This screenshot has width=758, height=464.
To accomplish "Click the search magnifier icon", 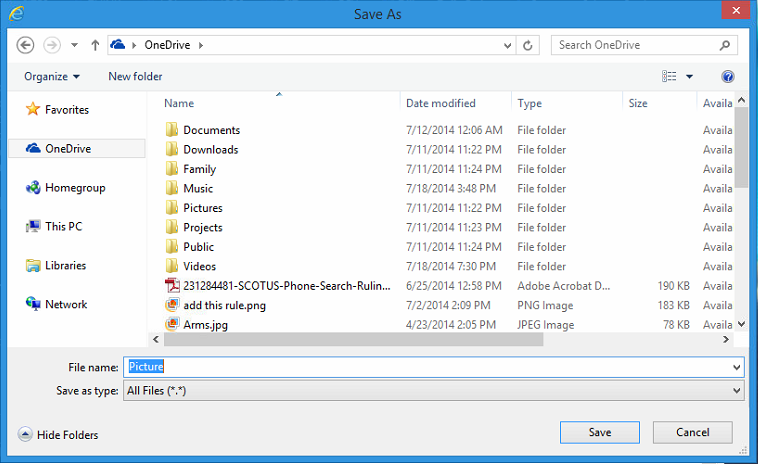I will point(724,45).
